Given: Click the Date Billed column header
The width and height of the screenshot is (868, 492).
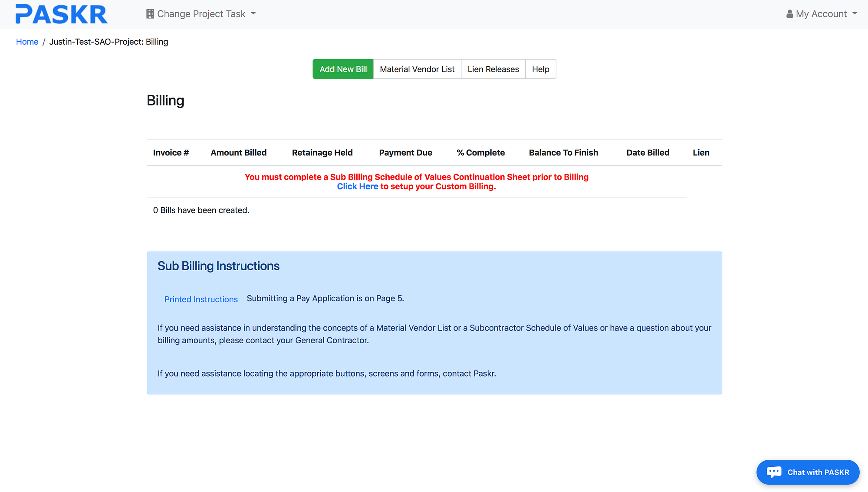Looking at the screenshot, I should [648, 153].
